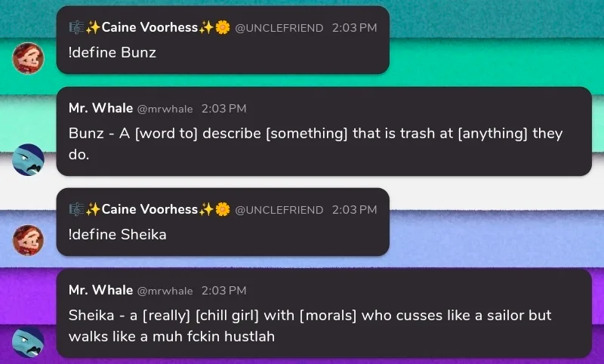The width and height of the screenshot is (604, 364).
Task: Click the Caine Voorhess username above '!define Bunz'
Action: (149, 28)
